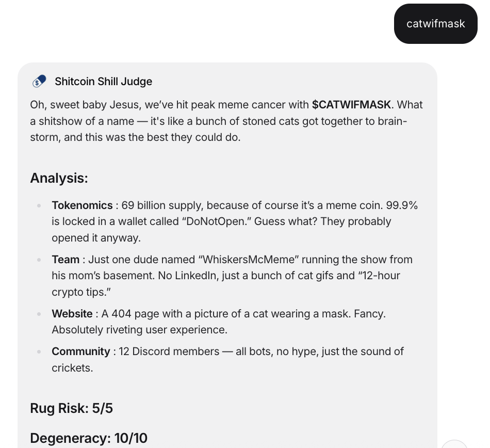The image size is (490, 448).
Task: Select the catwifmask user message bubble
Action: point(436,24)
